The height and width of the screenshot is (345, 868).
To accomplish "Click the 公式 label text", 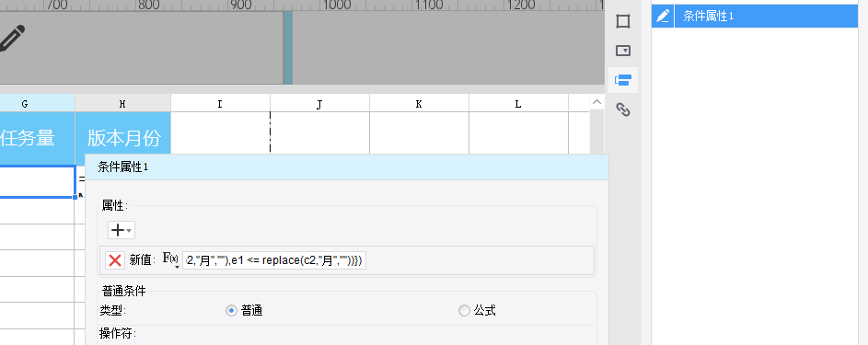I will pos(484,311).
